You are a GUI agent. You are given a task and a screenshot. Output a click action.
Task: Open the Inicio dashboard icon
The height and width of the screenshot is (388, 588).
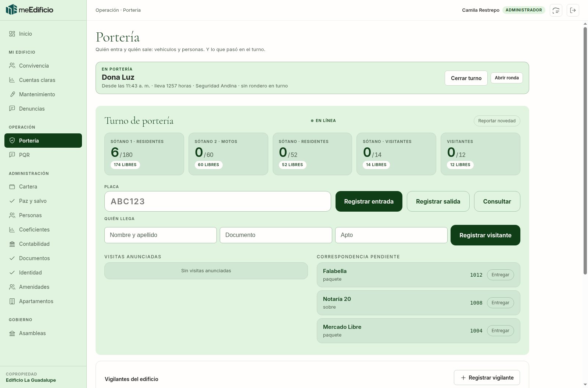click(12, 34)
